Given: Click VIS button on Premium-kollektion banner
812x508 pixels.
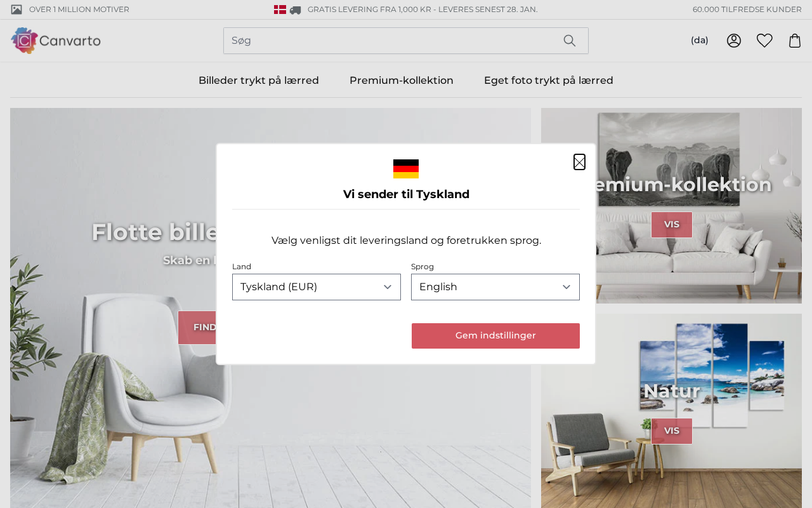Looking at the screenshot, I should pyautogui.click(x=672, y=225).
